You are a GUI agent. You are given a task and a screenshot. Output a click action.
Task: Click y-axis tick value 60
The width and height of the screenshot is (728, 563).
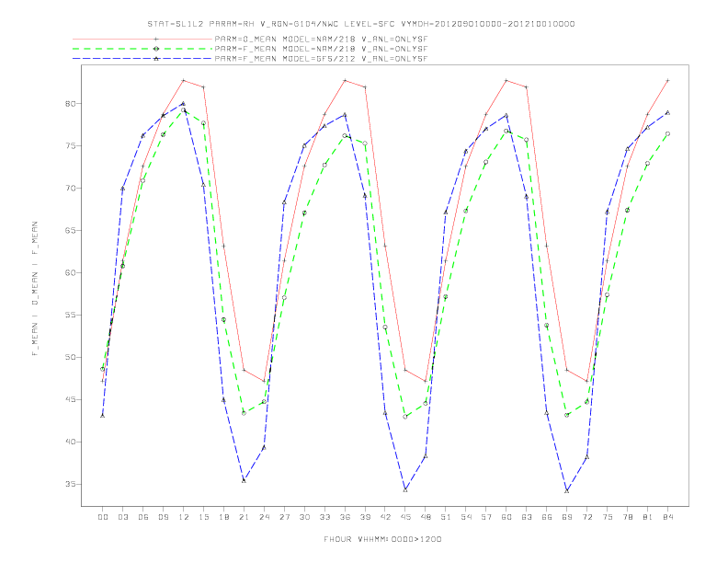click(70, 272)
